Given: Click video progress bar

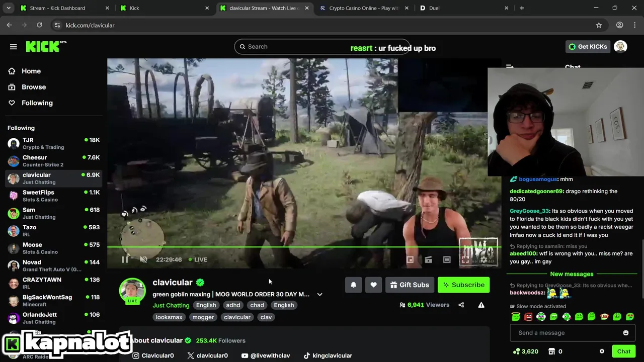Looking at the screenshot, I should [304, 247].
